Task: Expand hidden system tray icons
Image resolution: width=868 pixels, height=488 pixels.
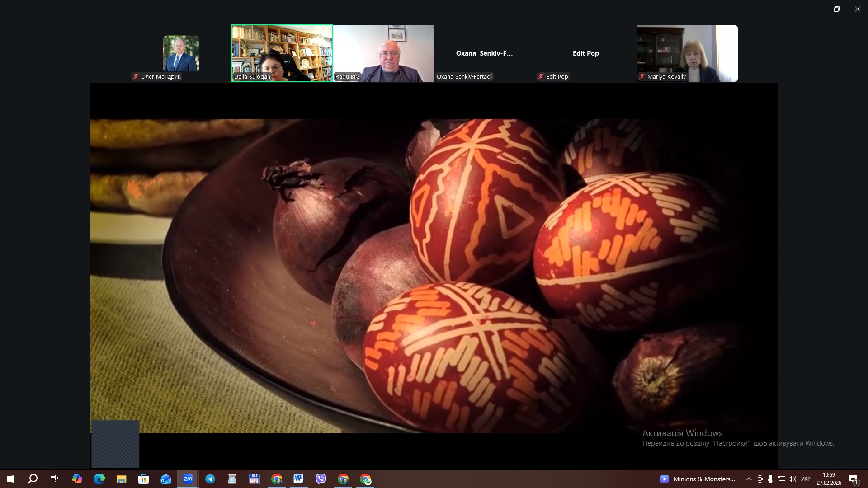Action: pyautogui.click(x=749, y=479)
